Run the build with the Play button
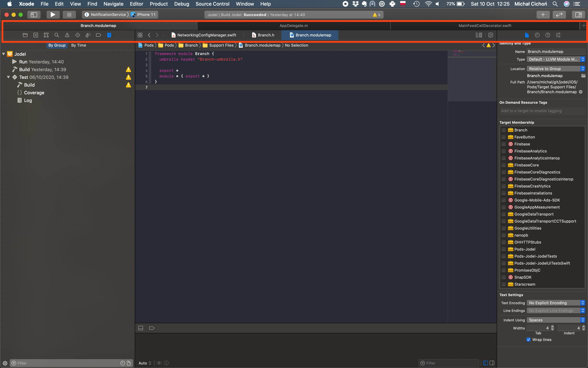Image resolution: width=588 pixels, height=368 pixels. click(53, 15)
